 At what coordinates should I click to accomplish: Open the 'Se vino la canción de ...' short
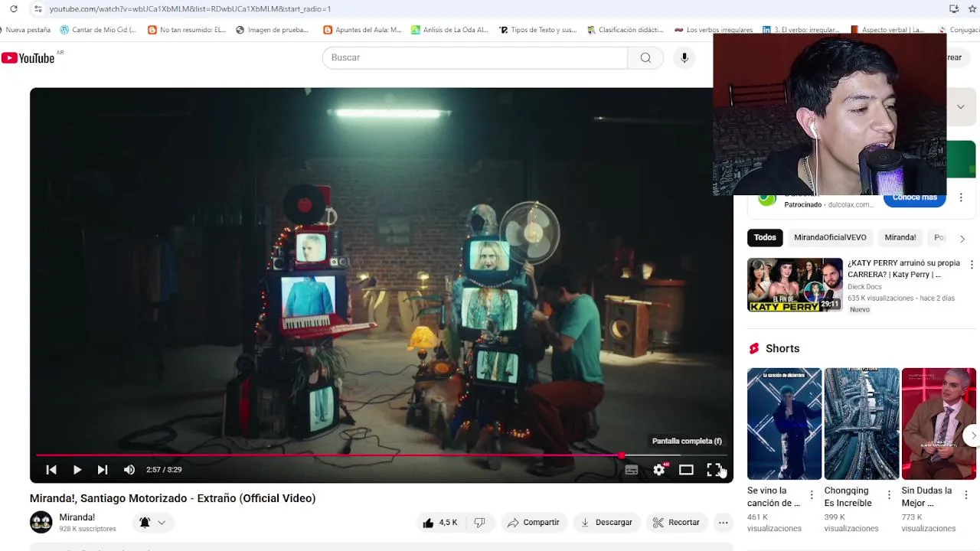[784, 424]
